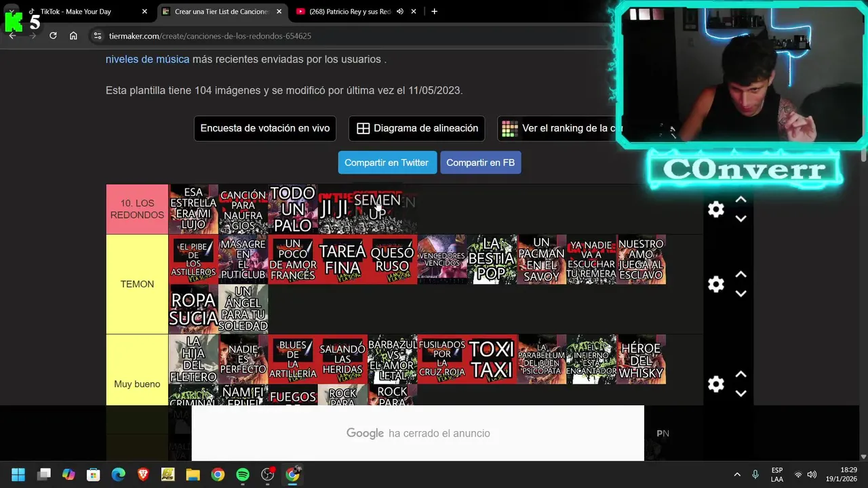
Task: Select Esa Estrella Era Mi Lujo tile
Action: (x=193, y=209)
